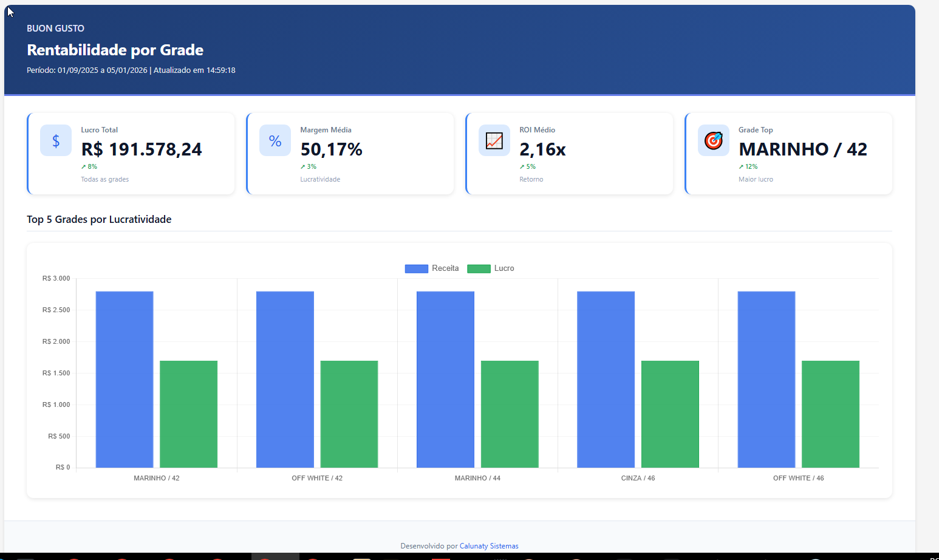Click the green Lucro bar for OFF WHITE / 42
This screenshot has height=560, width=939.
pyautogui.click(x=349, y=414)
